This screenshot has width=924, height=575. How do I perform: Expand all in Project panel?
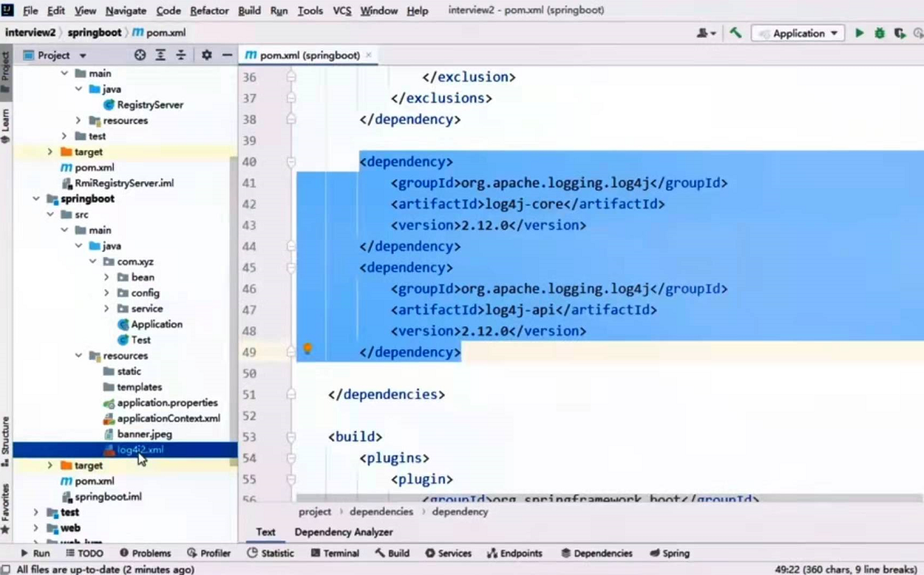pos(160,55)
